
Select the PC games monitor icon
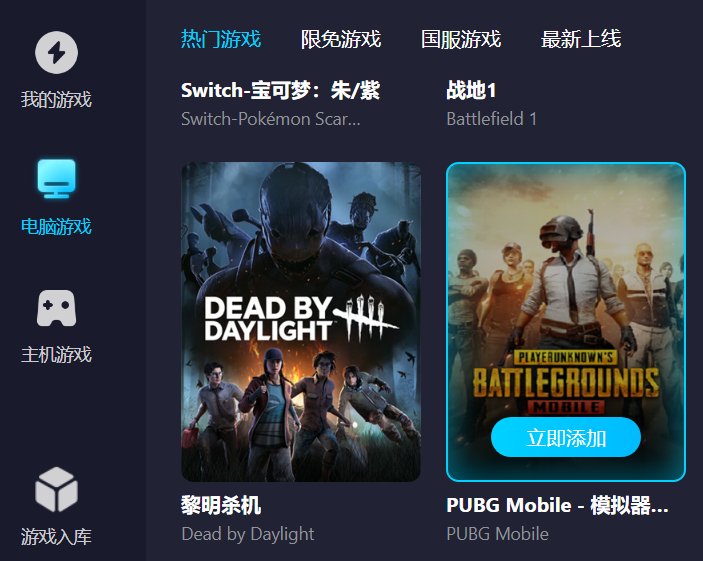tap(56, 178)
